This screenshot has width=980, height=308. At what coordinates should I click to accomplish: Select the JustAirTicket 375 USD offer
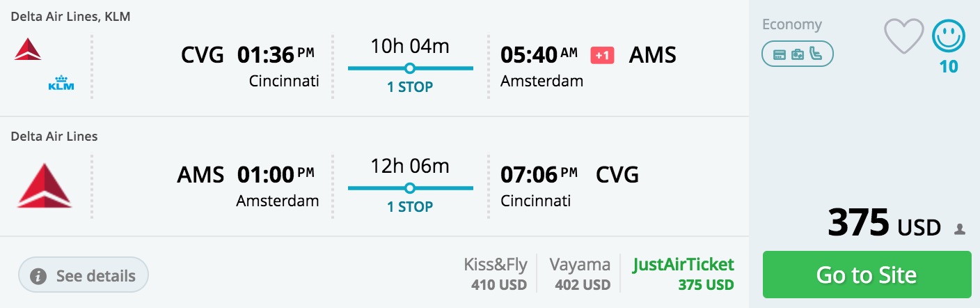tap(683, 275)
